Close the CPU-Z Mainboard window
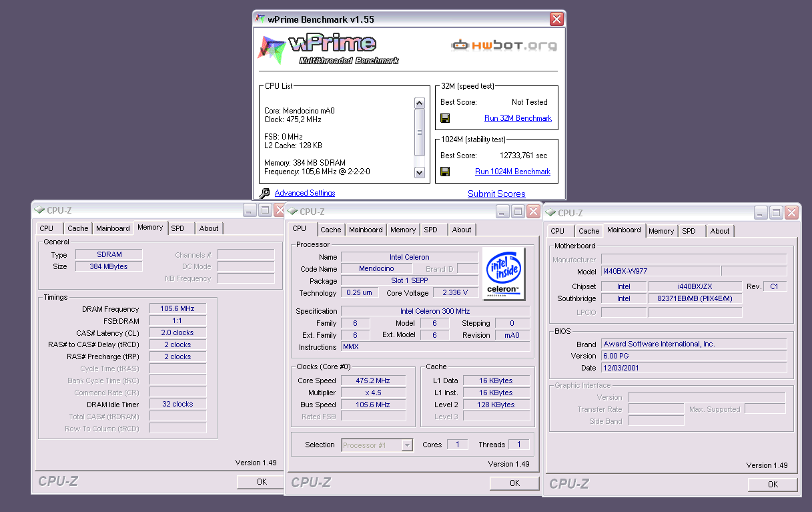The width and height of the screenshot is (812, 512). point(791,213)
